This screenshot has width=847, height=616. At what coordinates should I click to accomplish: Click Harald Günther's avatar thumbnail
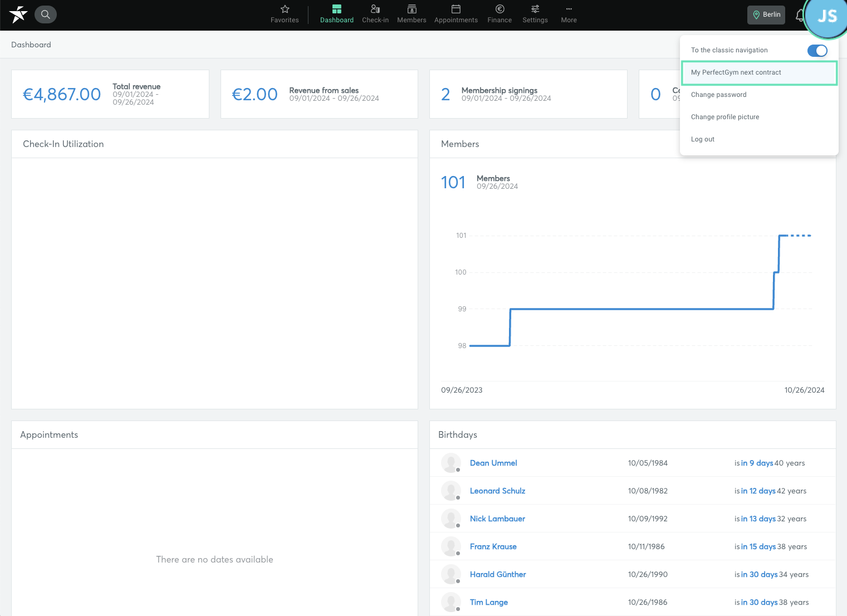point(451,574)
